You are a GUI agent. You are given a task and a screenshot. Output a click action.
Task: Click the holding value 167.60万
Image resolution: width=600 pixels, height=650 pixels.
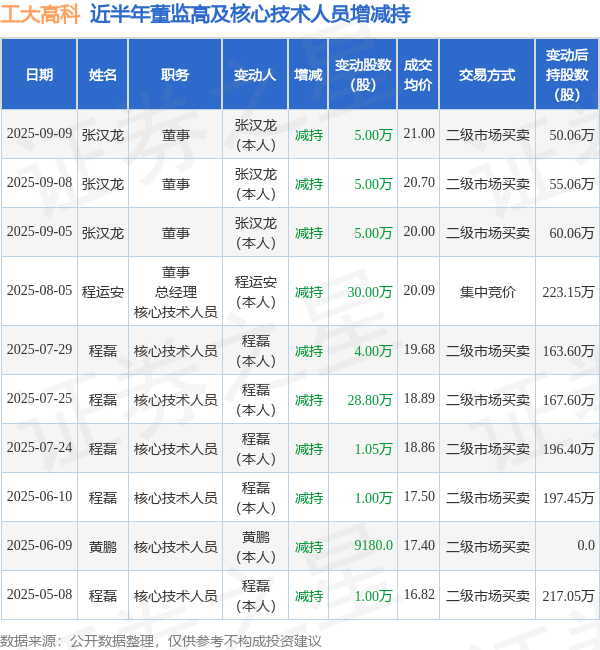pyautogui.click(x=568, y=400)
